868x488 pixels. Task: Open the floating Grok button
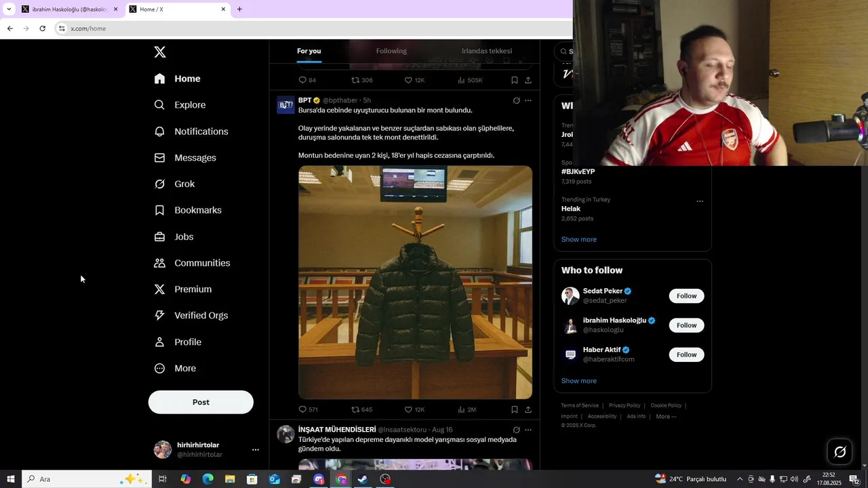(x=840, y=452)
